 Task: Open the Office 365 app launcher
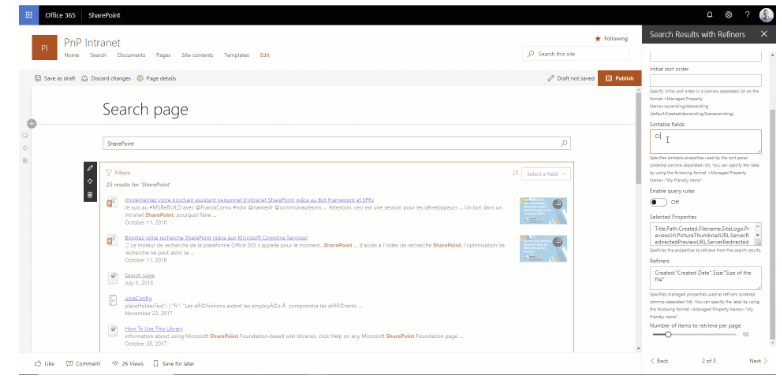(x=29, y=15)
